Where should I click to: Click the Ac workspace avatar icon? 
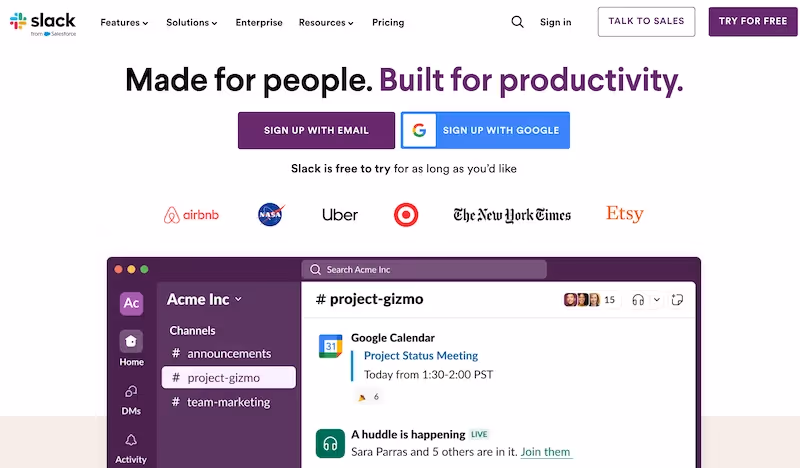(x=131, y=303)
